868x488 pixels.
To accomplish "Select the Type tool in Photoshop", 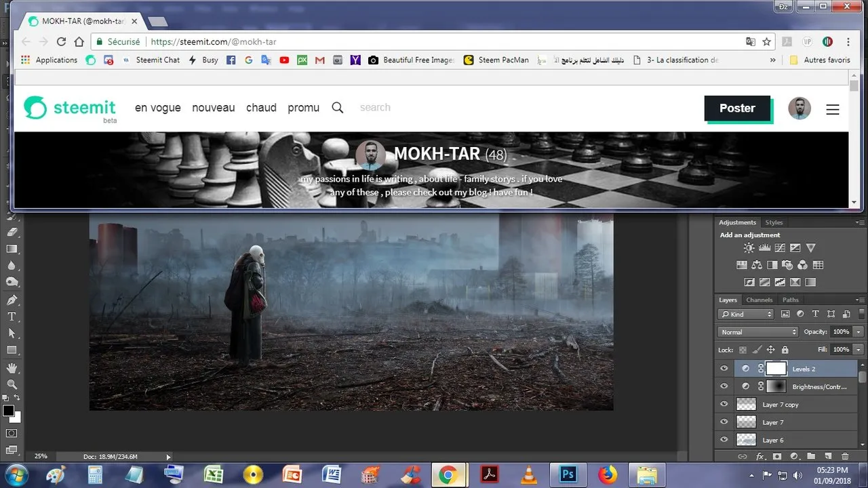I will point(12,317).
